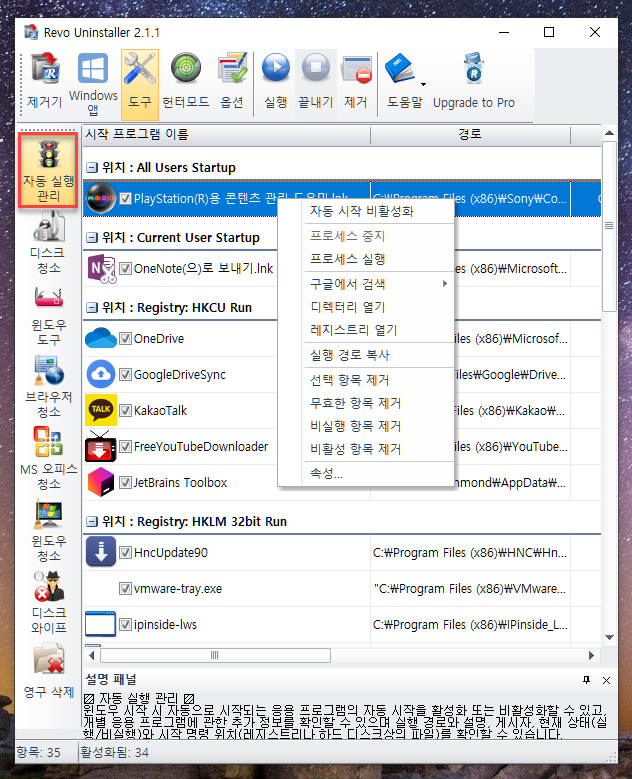632x779 pixels.
Task: Toggle JetBrains Toolbox checkbox
Action: click(x=125, y=482)
